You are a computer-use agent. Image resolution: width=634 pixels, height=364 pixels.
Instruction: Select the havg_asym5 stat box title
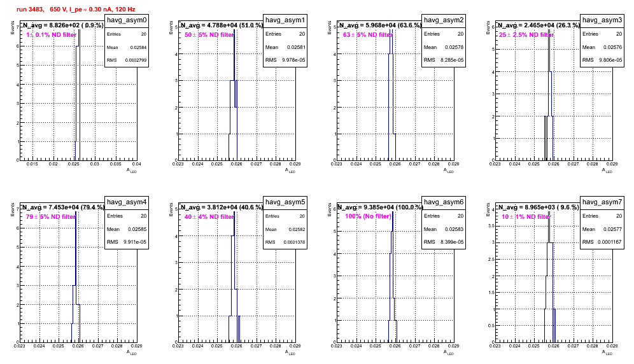pos(285,202)
